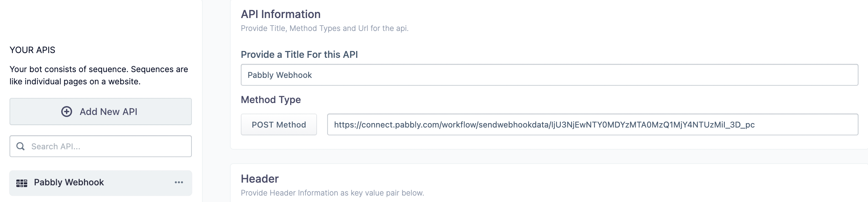This screenshot has width=868, height=202.
Task: Click the API title field containing Pabbly Webhook
Action: [x=549, y=75]
